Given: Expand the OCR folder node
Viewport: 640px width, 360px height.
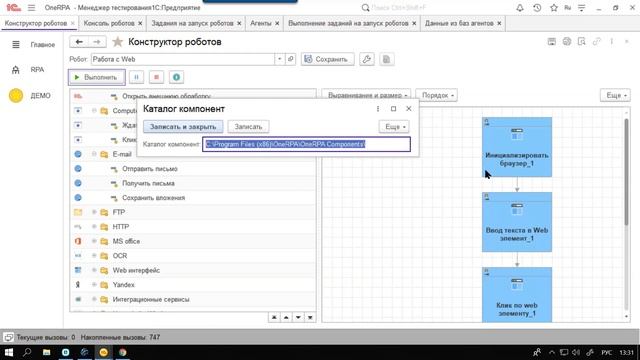Looking at the screenshot, I should (94, 256).
